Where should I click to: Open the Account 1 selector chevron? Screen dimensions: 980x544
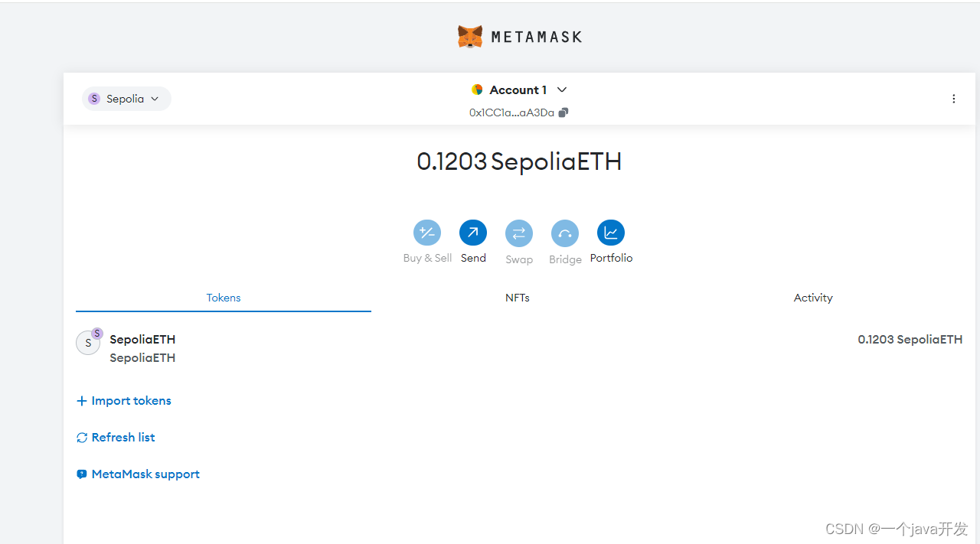(562, 90)
